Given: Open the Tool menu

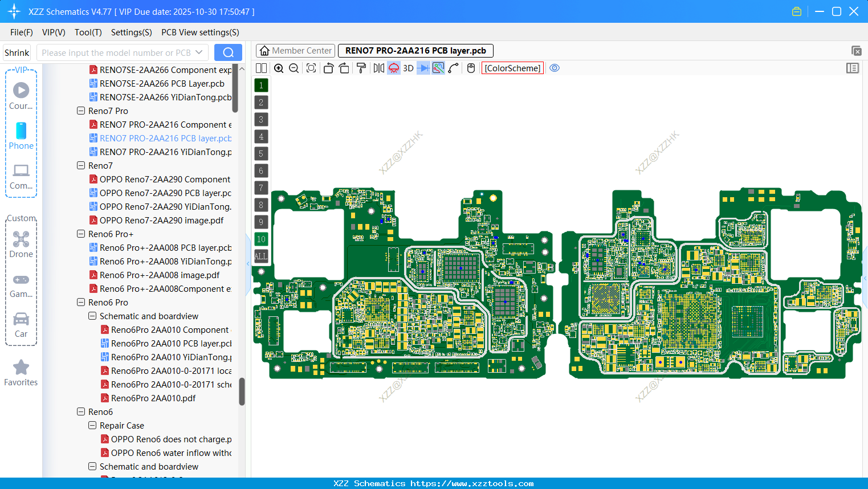Looking at the screenshot, I should (88, 32).
